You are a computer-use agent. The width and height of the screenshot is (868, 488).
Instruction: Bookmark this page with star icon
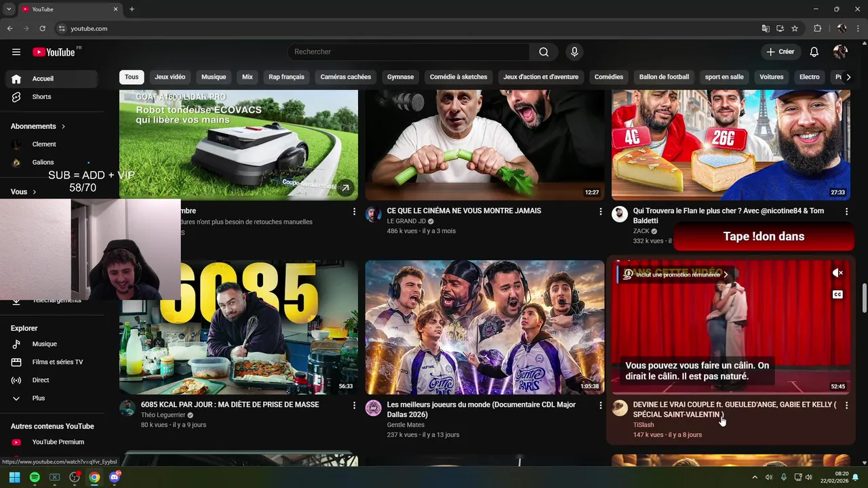click(795, 28)
